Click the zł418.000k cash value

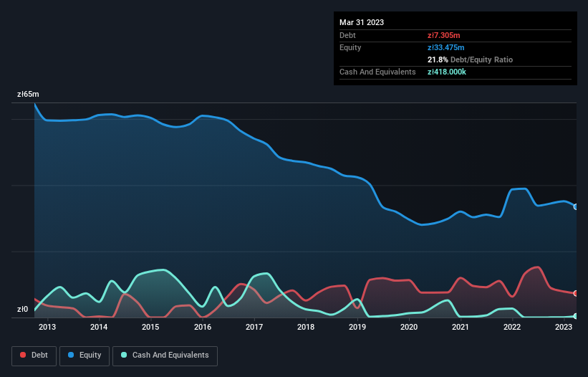click(447, 72)
